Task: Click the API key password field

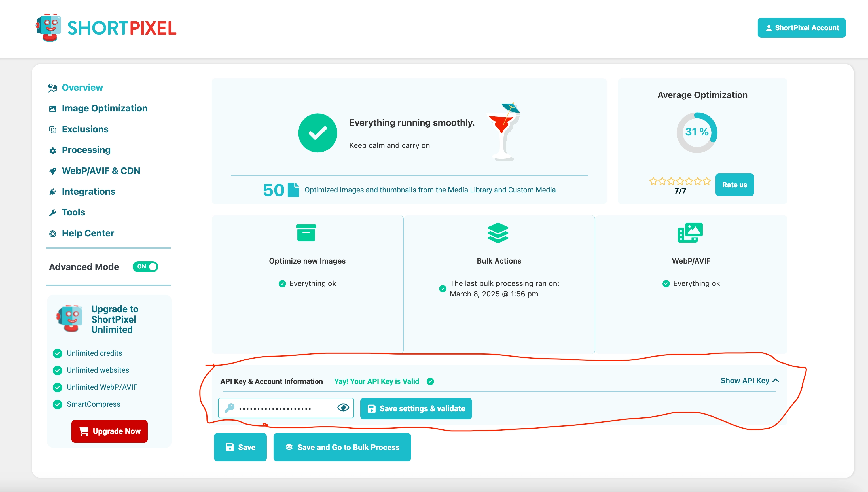Action: click(x=286, y=408)
